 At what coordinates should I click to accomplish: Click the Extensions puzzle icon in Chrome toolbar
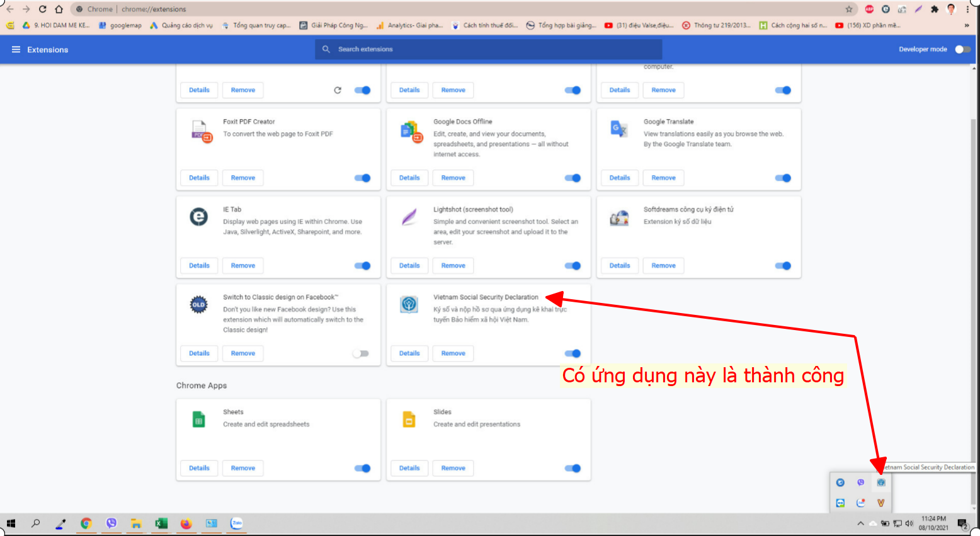click(x=934, y=9)
